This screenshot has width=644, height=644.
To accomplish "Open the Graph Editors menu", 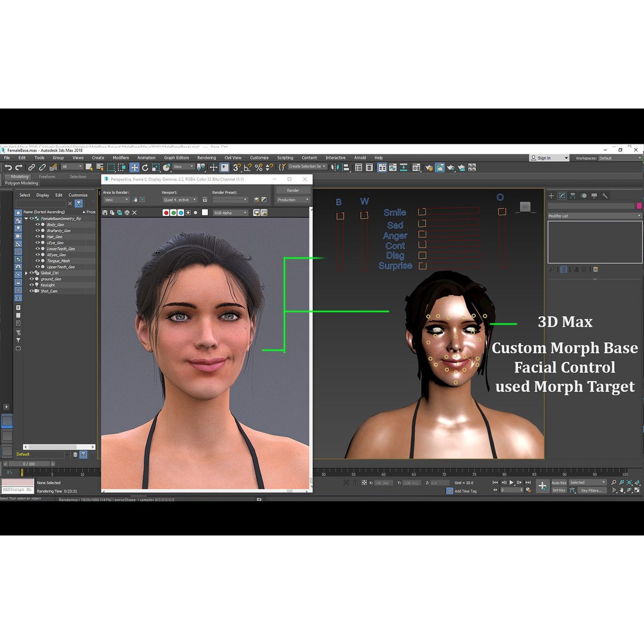I will click(177, 157).
